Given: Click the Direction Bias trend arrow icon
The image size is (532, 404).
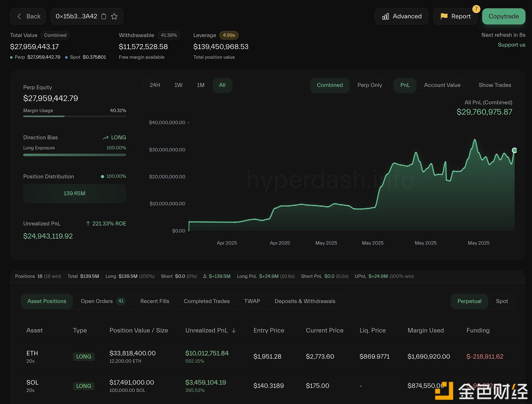Looking at the screenshot, I should click(x=105, y=138).
